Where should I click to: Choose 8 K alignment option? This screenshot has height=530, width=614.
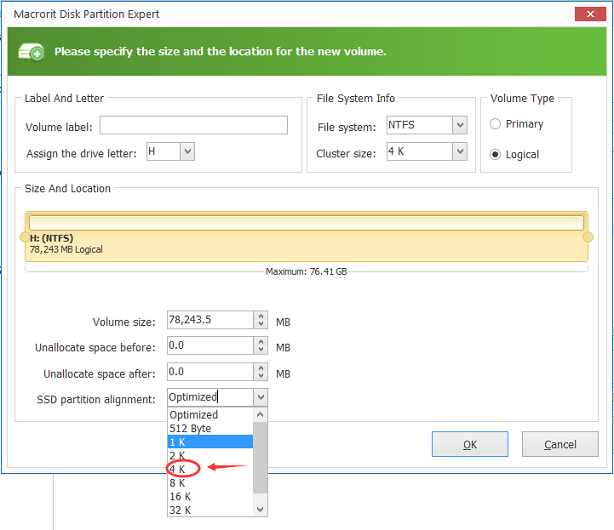click(x=210, y=483)
